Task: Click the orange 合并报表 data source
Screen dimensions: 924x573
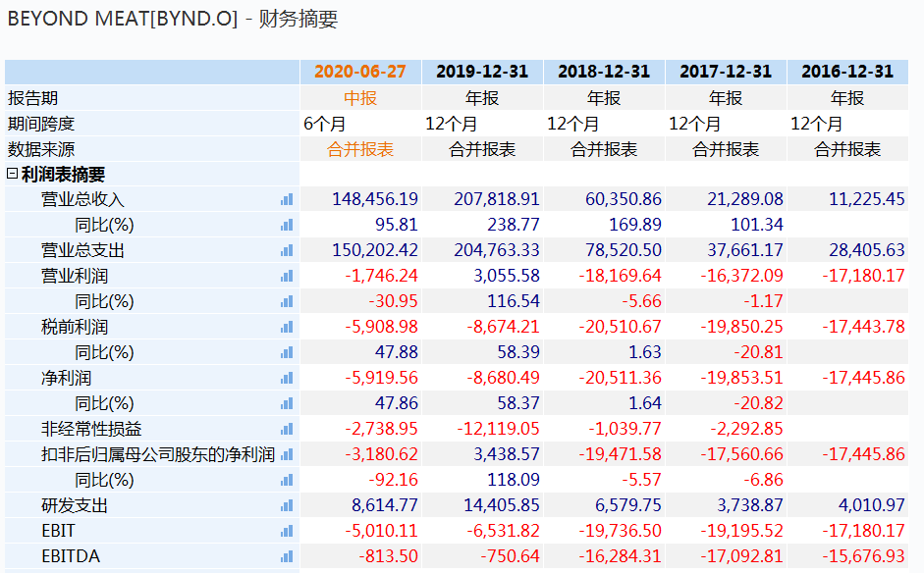Action: 360,149
